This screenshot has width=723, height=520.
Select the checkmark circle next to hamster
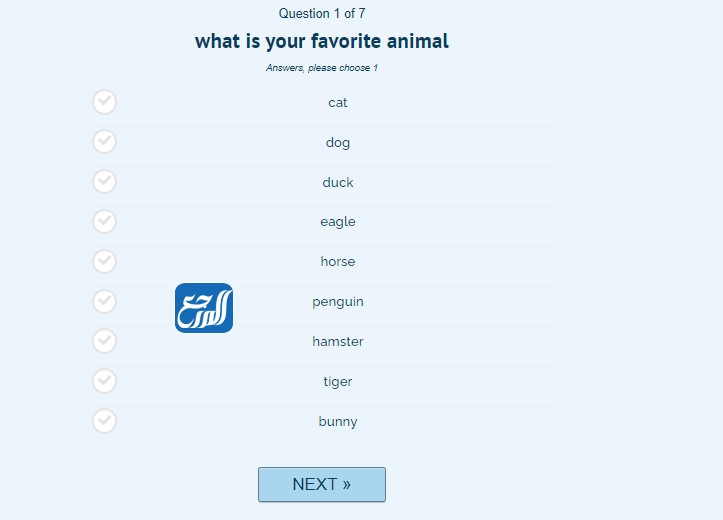point(104,341)
